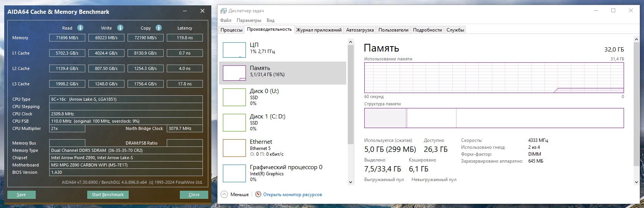Click the Write info icon in AIDA64

tap(120, 28)
